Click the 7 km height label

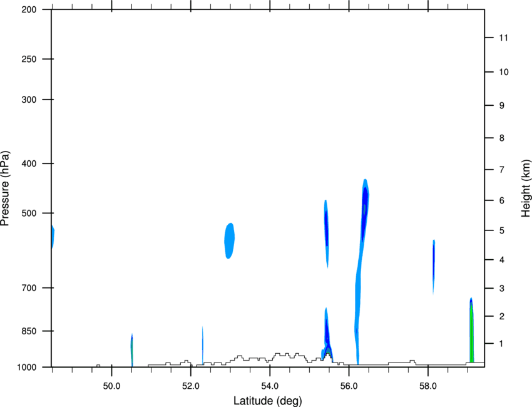pos(502,170)
